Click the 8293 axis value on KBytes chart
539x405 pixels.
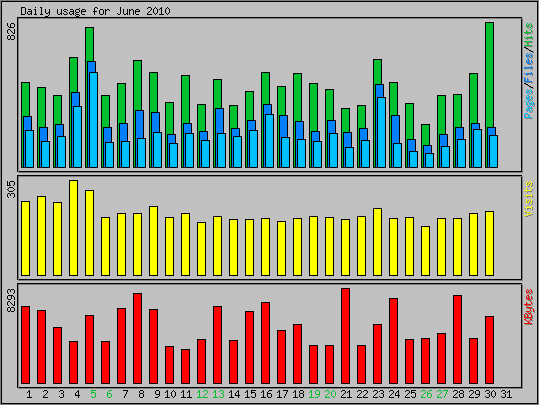(11, 300)
